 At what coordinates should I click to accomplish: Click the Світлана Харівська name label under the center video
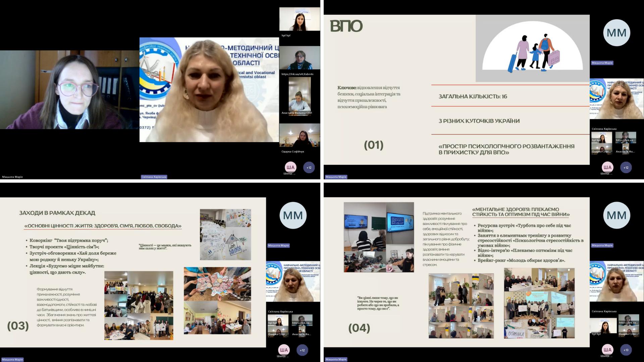154,177
